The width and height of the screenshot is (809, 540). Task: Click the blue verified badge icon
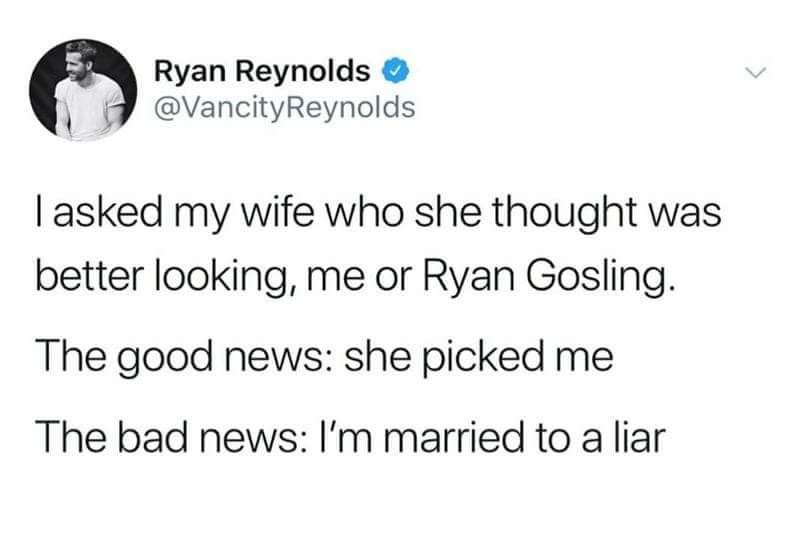pos(395,71)
